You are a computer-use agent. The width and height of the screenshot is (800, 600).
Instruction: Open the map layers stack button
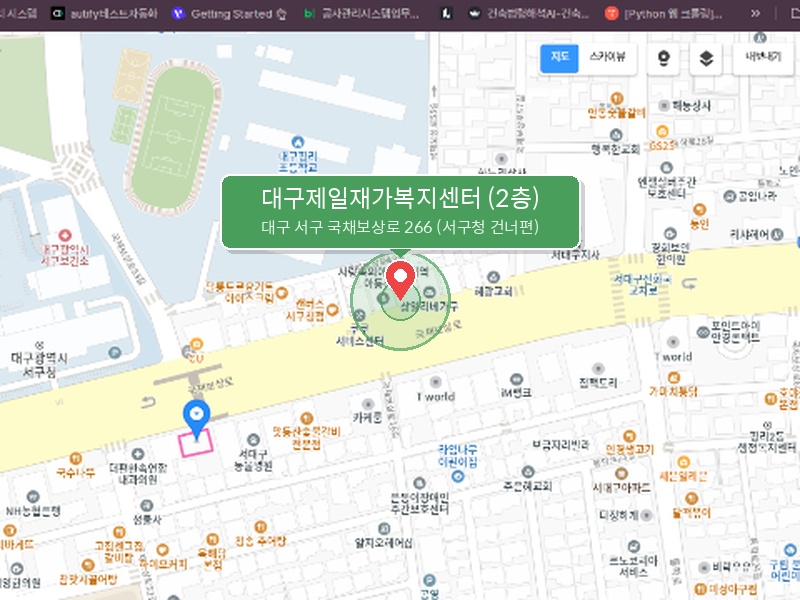[x=706, y=59]
